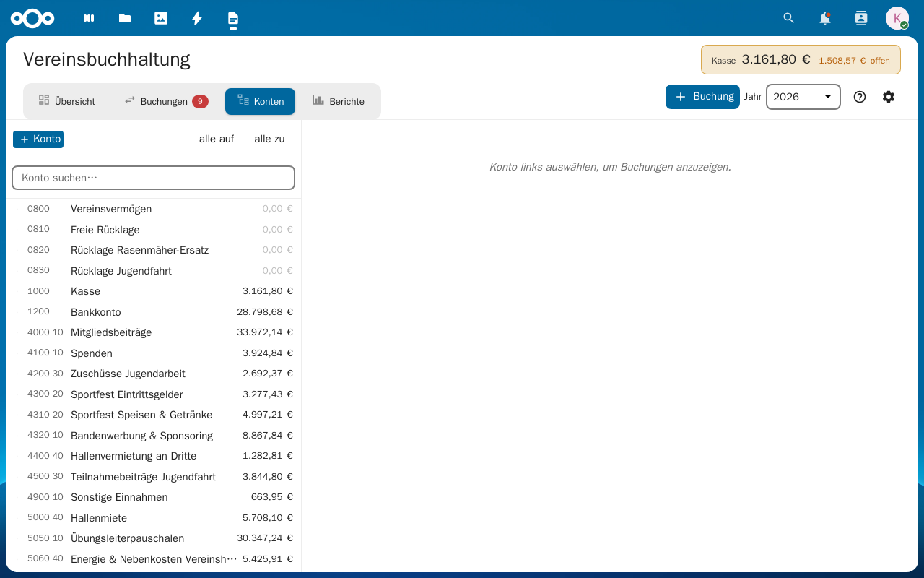Image resolution: width=924 pixels, height=578 pixels.
Task: Switch to the Berichte tab
Action: [x=339, y=101]
